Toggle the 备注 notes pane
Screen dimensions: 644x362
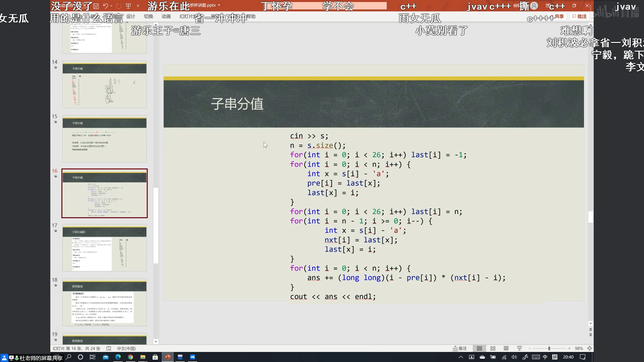click(x=460, y=349)
